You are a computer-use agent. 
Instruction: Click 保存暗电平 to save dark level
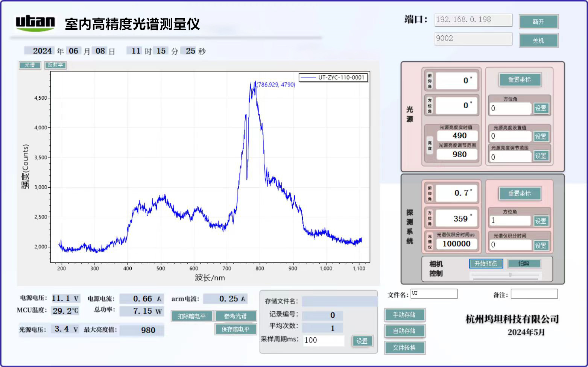pyautogui.click(x=236, y=329)
